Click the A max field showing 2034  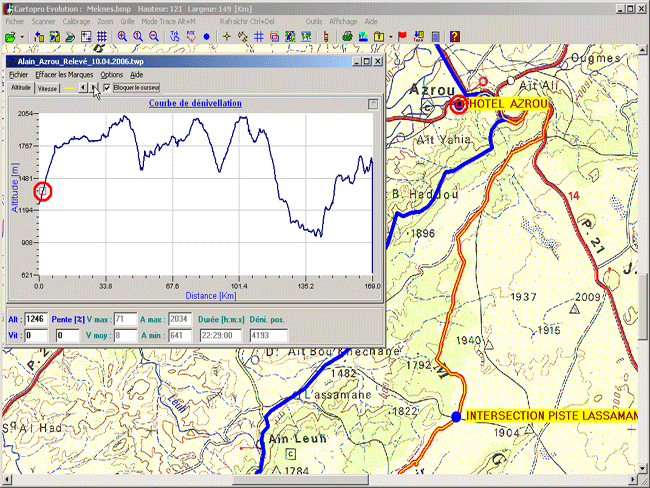pos(179,319)
